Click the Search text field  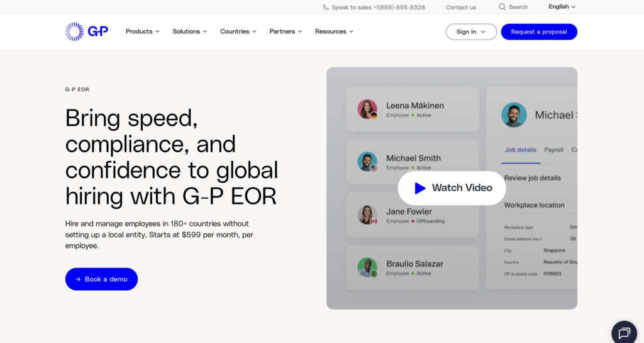[518, 7]
